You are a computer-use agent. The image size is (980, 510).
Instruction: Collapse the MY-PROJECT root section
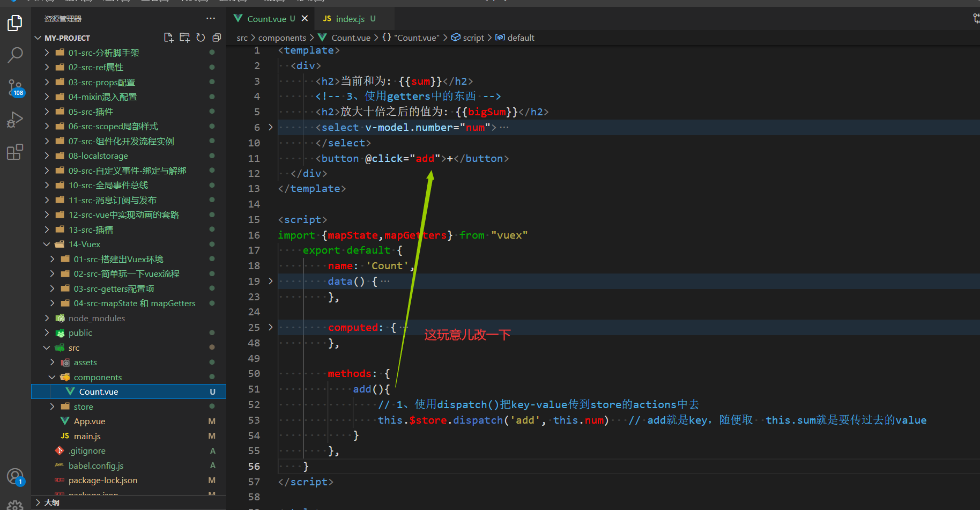click(x=38, y=38)
